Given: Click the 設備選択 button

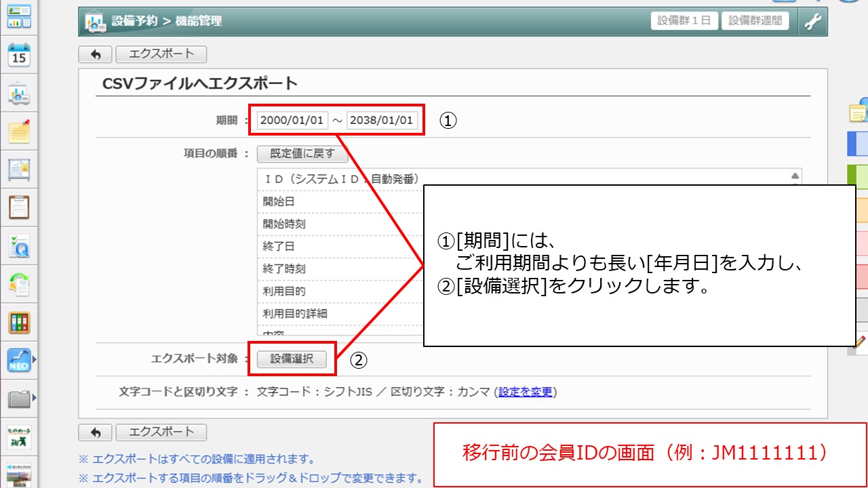Looking at the screenshot, I should (292, 359).
